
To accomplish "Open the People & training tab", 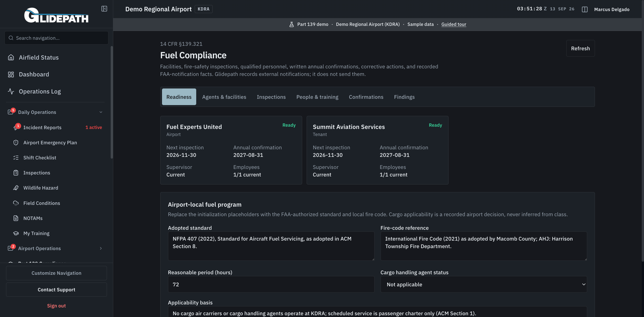I will tap(317, 97).
